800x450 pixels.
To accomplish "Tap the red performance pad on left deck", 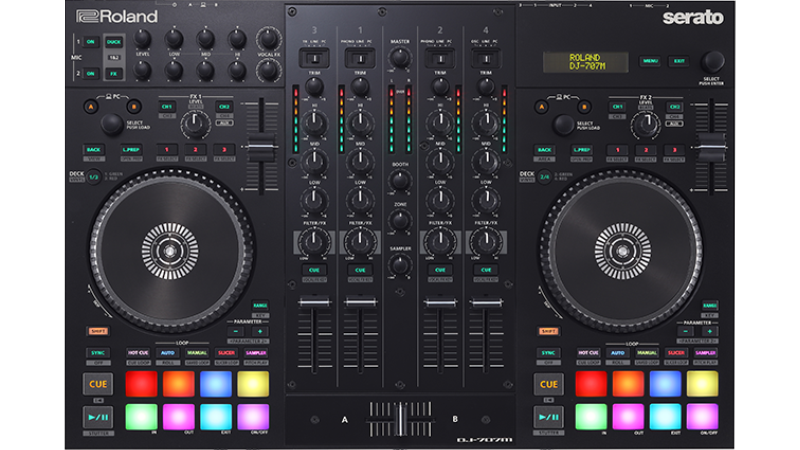I will tap(141, 384).
